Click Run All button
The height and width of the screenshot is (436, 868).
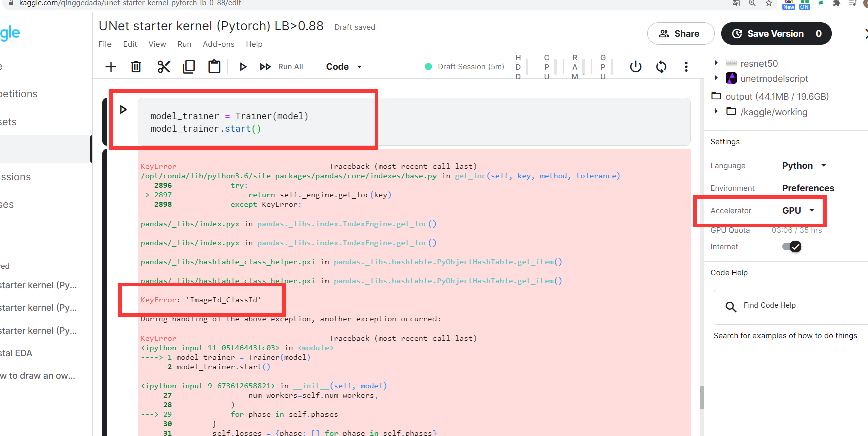281,67
